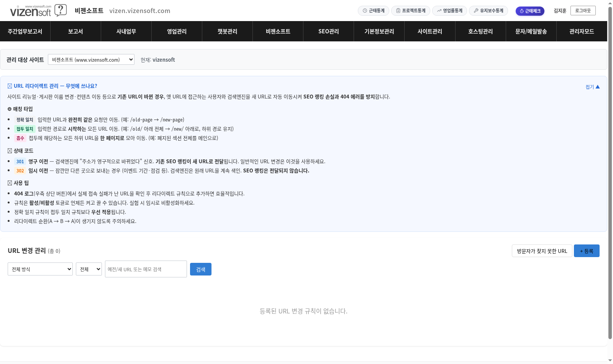Click the 로그아웃 button
This screenshot has width=613, height=364.
point(583,10)
